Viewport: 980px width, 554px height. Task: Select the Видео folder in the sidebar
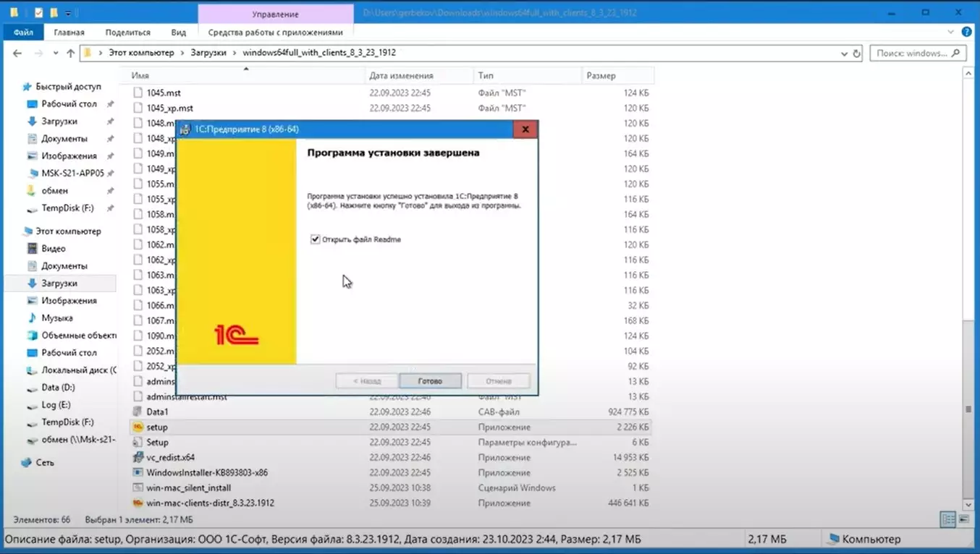pos(54,248)
